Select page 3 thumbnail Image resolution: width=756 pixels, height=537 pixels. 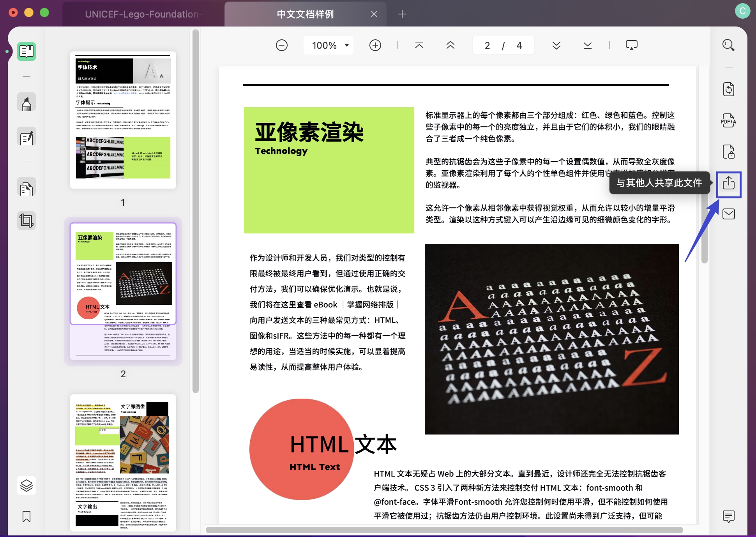point(123,463)
